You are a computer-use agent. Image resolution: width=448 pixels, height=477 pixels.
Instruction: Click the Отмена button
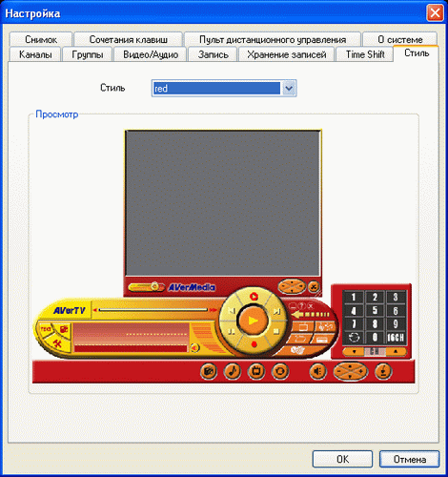click(410, 459)
